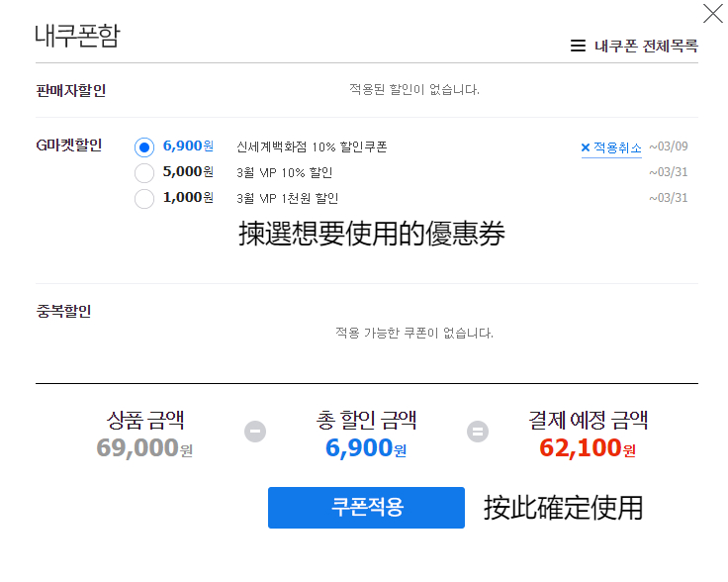Click the 판매자할인 section heading
This screenshot has width=728, height=582.
pyautogui.click(x=70, y=91)
